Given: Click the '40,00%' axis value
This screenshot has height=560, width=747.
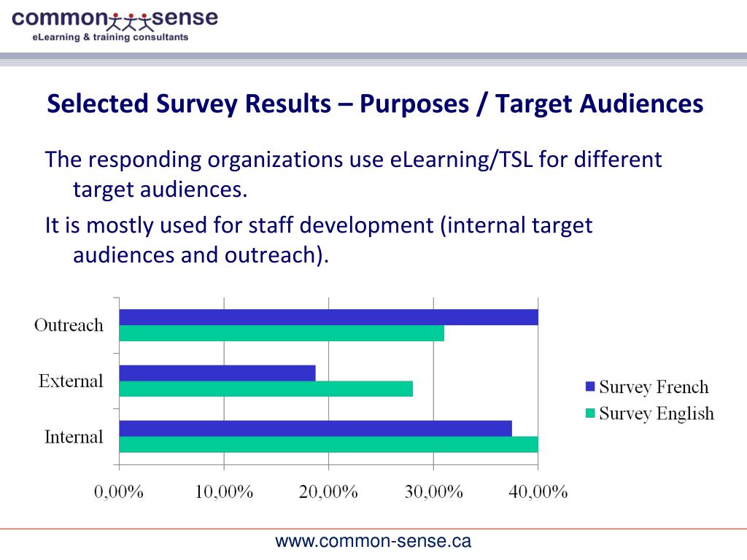Looking at the screenshot, I should coord(538,491).
